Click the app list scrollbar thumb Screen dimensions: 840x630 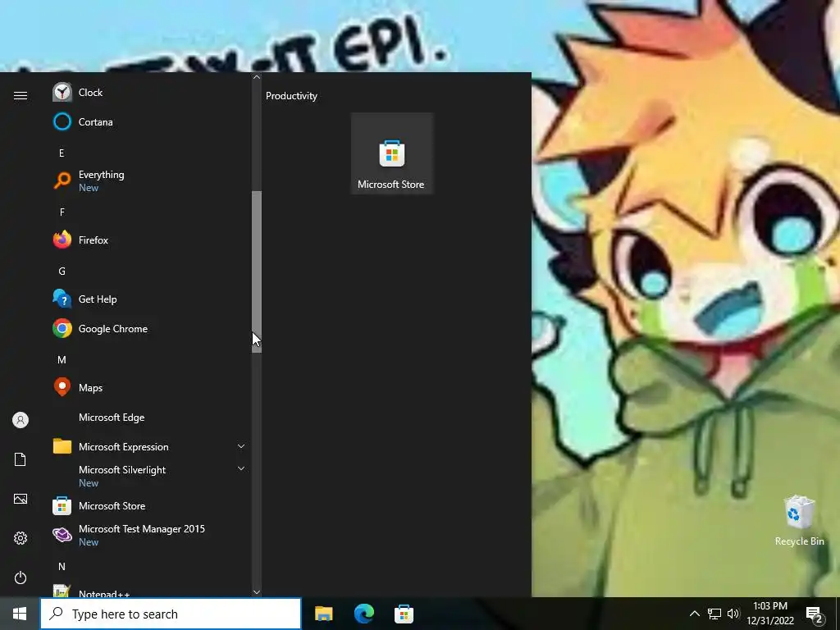[x=257, y=272]
